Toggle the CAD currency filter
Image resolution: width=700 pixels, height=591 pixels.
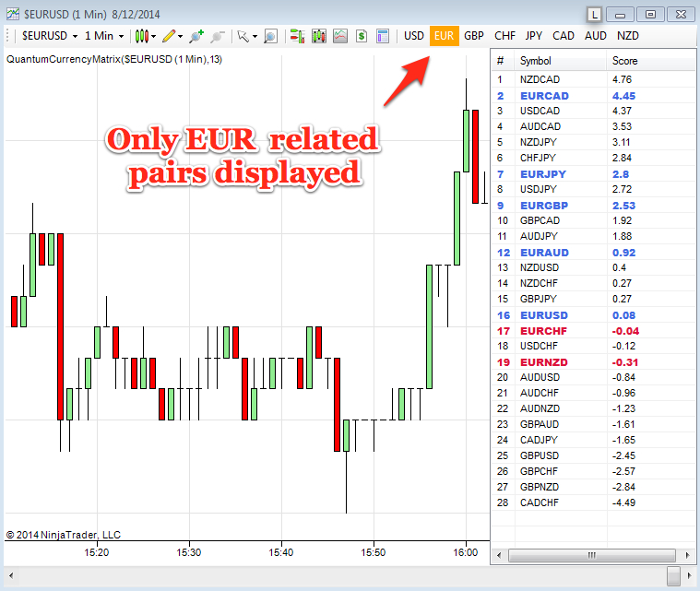564,36
